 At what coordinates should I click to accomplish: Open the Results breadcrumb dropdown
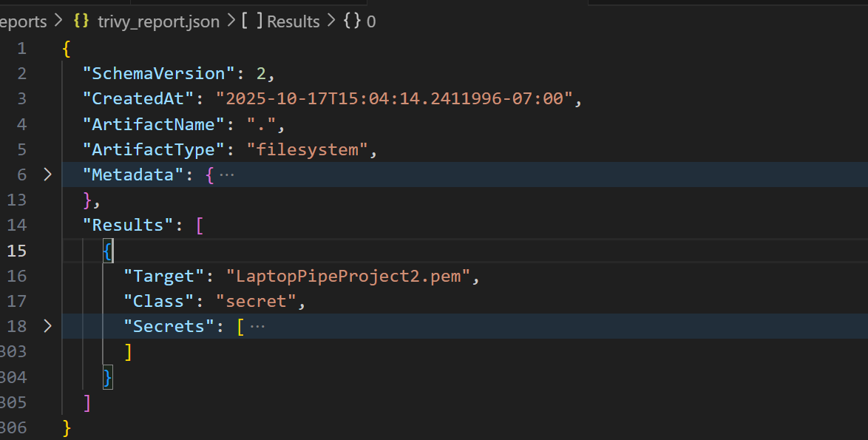[x=294, y=21]
